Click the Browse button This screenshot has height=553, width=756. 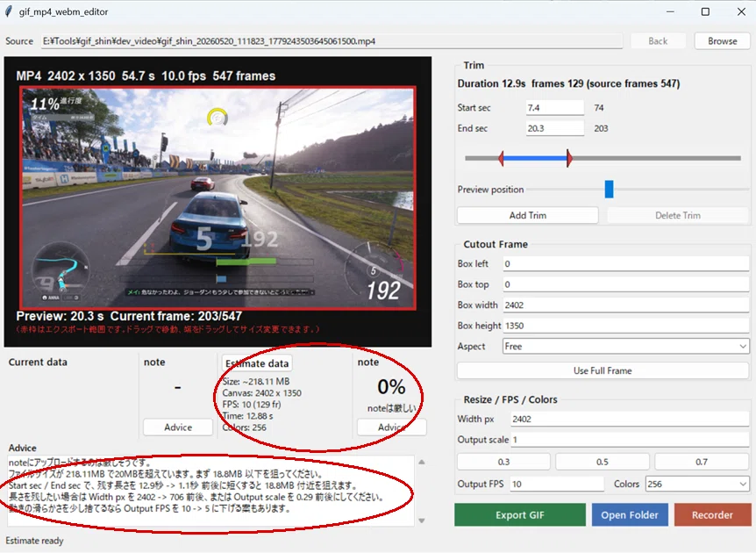722,41
